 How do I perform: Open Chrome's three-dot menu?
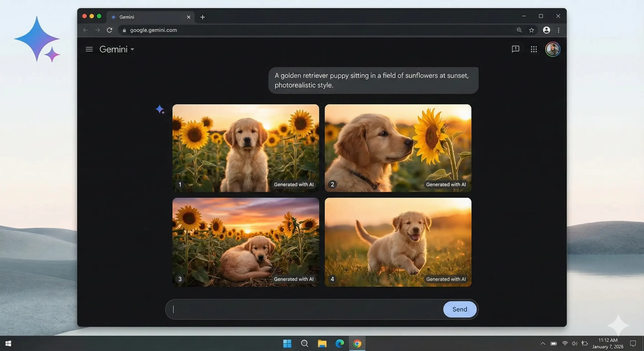558,30
